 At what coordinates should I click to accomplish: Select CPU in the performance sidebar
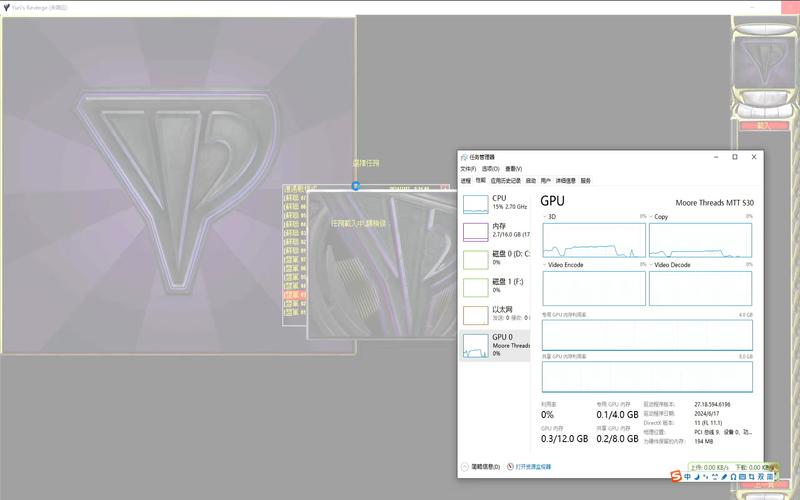click(x=497, y=203)
